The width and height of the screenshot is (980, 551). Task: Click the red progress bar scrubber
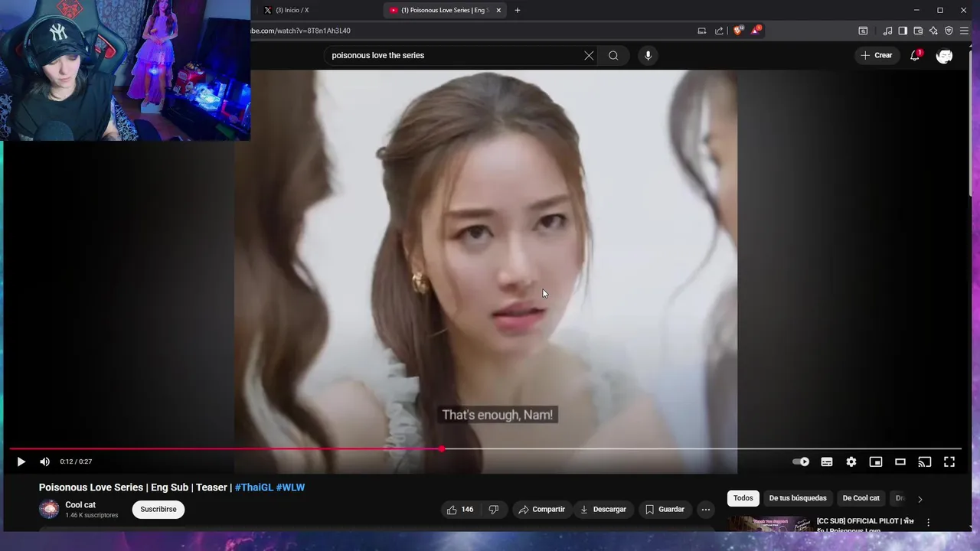point(442,448)
